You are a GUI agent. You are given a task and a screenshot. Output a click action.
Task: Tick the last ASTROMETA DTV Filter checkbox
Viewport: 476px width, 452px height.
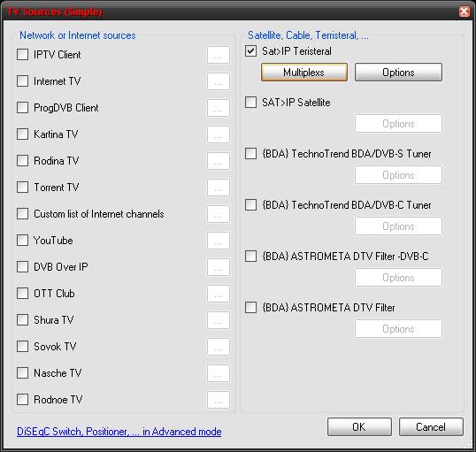tap(250, 308)
